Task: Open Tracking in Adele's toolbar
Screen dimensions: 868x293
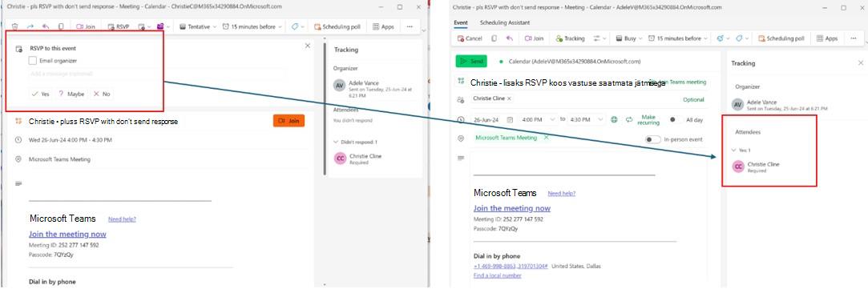Action: [x=570, y=38]
